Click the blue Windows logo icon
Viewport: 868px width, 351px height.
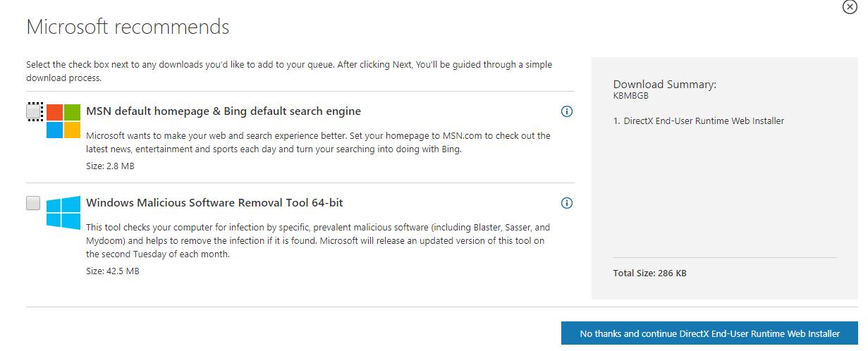(x=63, y=213)
